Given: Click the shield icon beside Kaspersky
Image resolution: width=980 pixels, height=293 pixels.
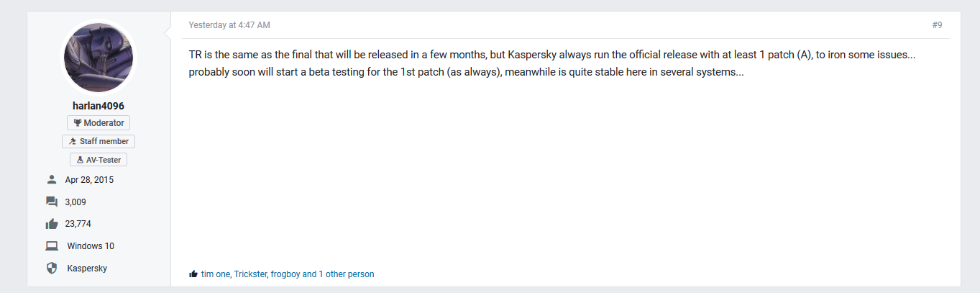Looking at the screenshot, I should click(x=51, y=269).
